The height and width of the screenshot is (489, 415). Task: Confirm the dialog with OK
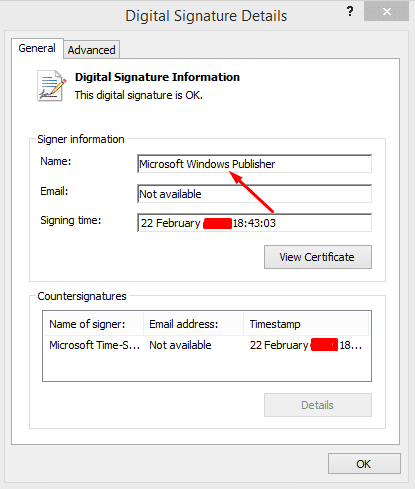point(364,464)
